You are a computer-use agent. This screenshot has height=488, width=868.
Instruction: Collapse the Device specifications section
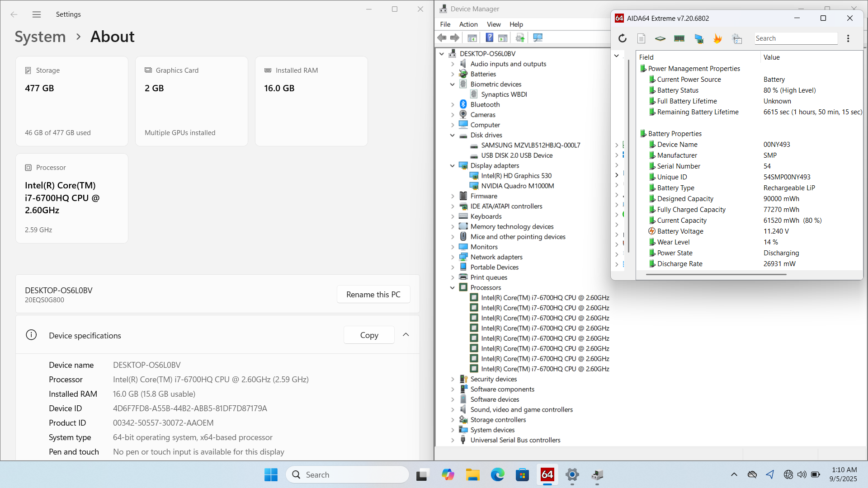406,335
